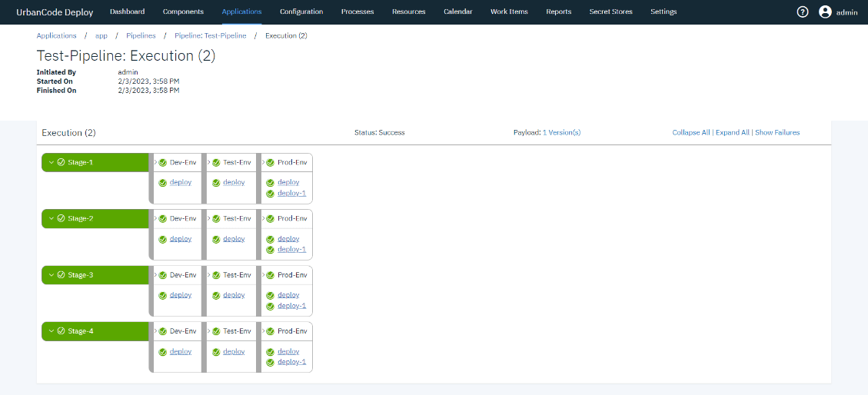Screen dimensions: 868x395
Task: Open the Components menu tab
Action: [183, 12]
